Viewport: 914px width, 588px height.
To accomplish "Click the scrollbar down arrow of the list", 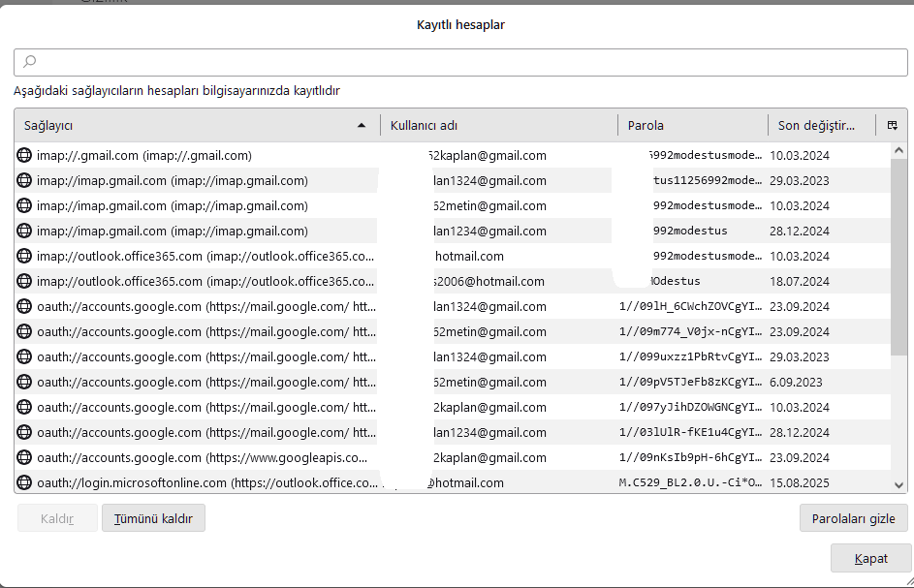I will point(898,483).
